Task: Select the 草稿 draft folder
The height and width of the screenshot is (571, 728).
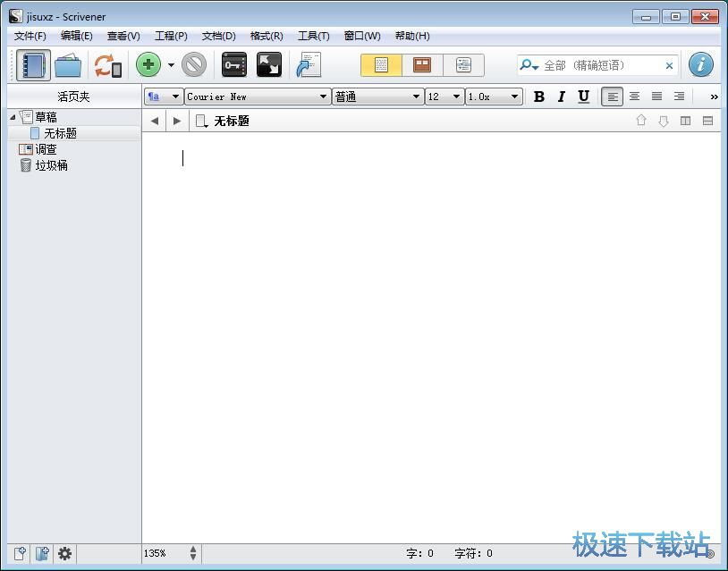Action: coord(46,117)
